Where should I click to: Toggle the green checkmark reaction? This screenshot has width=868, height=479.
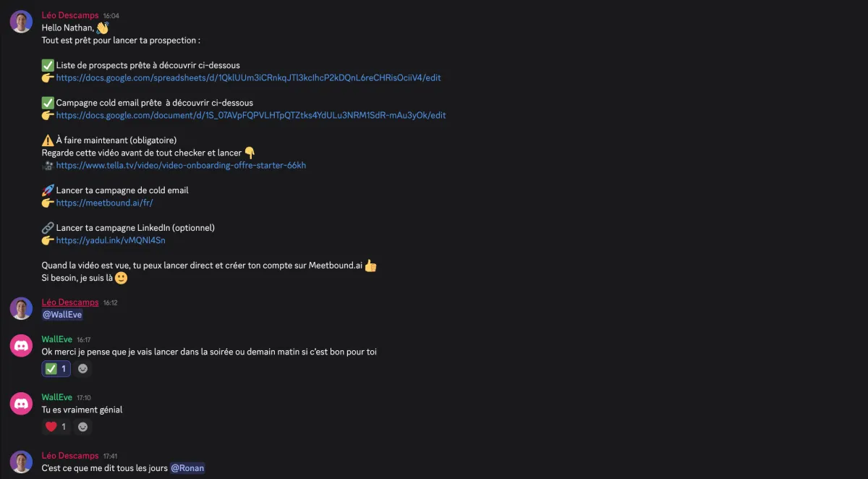56,369
